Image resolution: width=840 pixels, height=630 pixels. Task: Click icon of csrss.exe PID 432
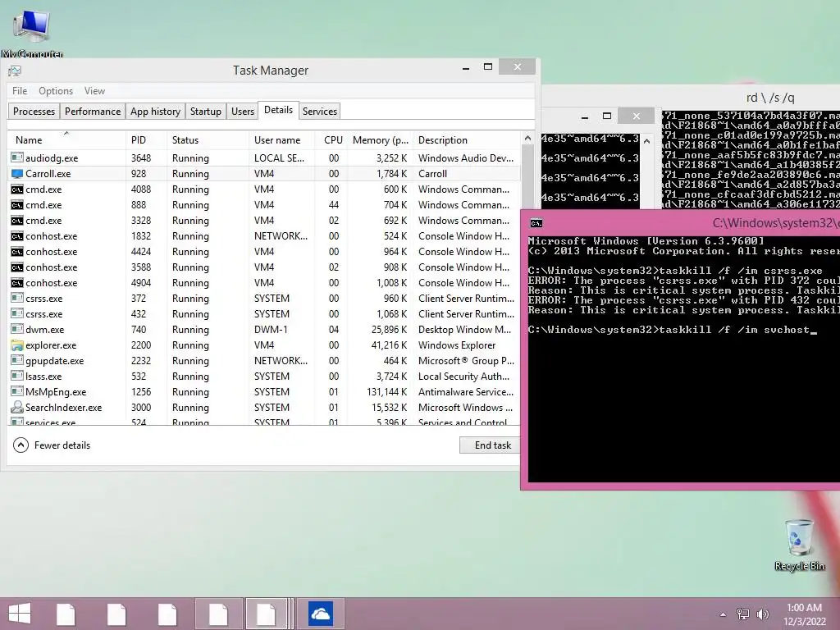pyautogui.click(x=17, y=313)
